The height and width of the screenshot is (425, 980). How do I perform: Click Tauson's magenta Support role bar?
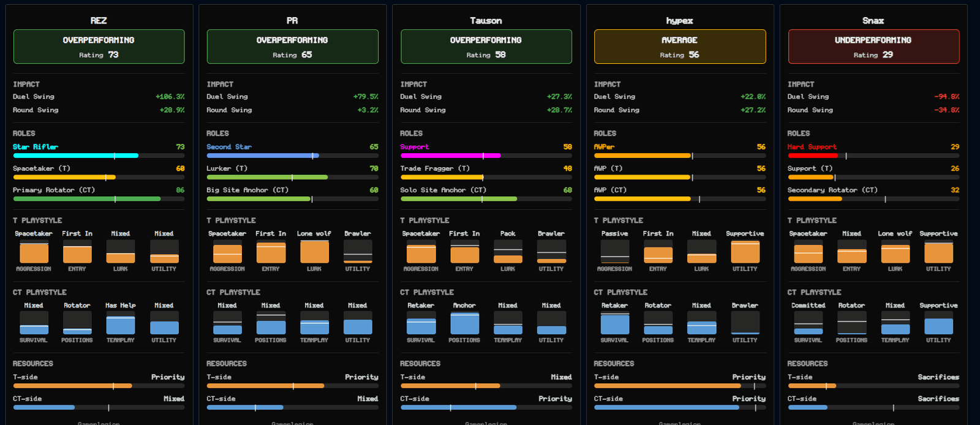(x=486, y=156)
